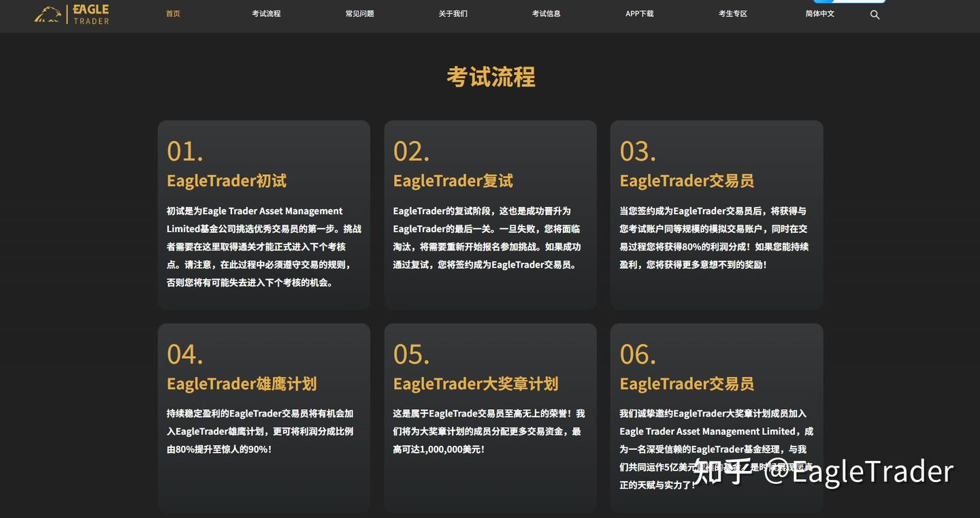980x518 pixels.
Task: Click the Eagle Trader logo
Action: coord(71,14)
